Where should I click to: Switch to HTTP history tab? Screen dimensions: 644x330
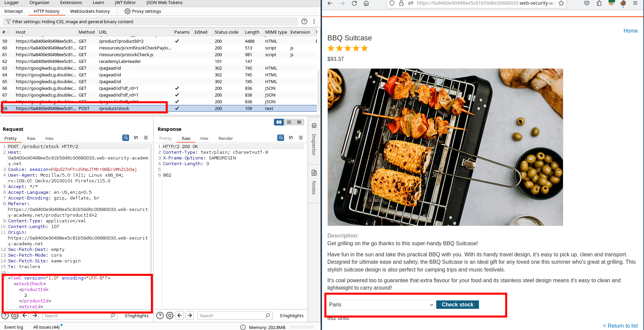click(46, 11)
